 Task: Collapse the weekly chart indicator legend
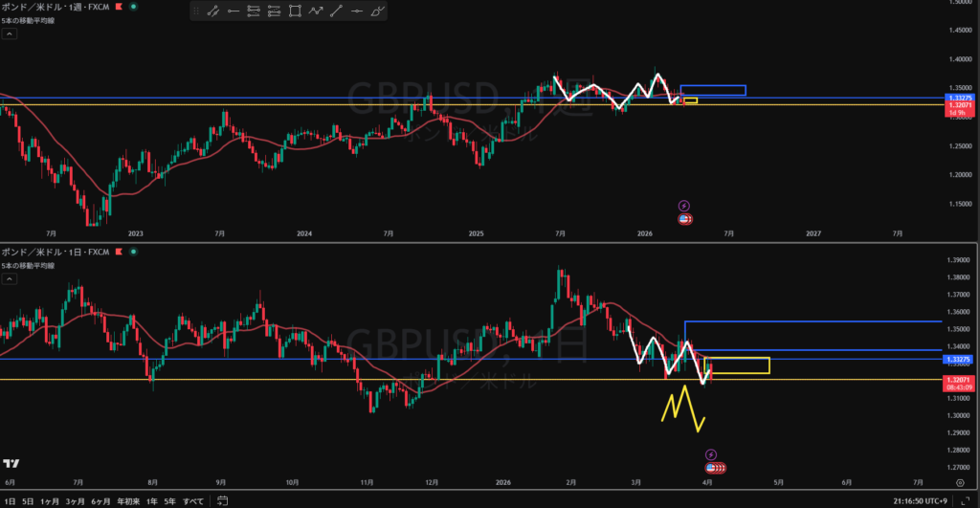[x=9, y=33]
